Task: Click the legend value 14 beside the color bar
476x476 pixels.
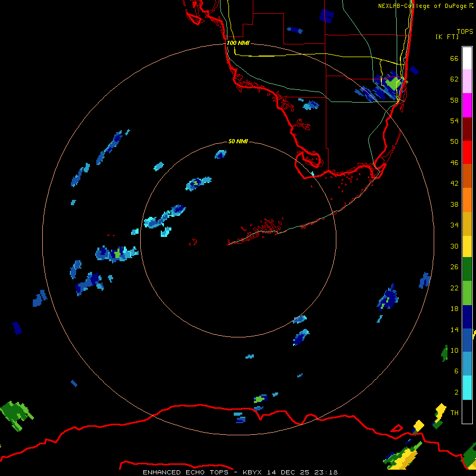Action: coord(454,329)
